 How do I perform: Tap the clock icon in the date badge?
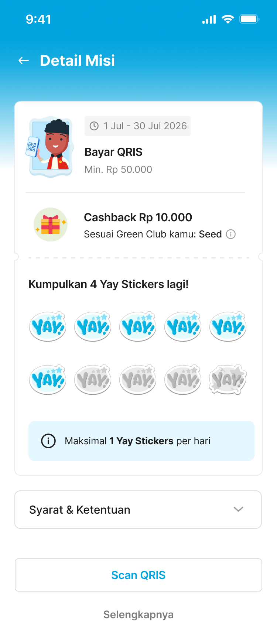94,126
